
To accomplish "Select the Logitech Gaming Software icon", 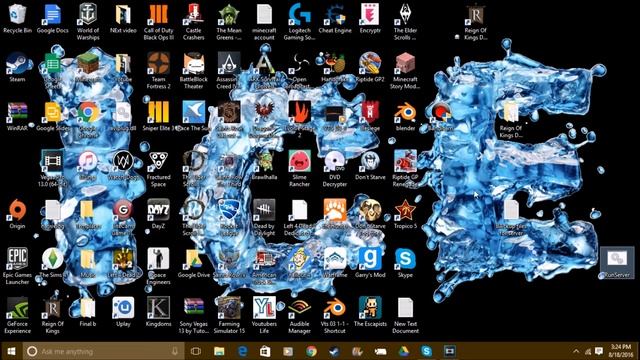I will pyautogui.click(x=299, y=22).
